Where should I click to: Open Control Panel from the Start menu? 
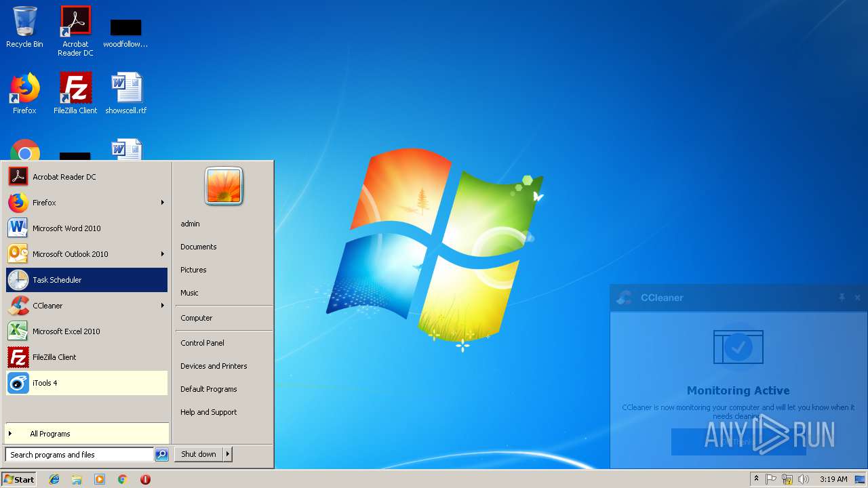tap(202, 343)
